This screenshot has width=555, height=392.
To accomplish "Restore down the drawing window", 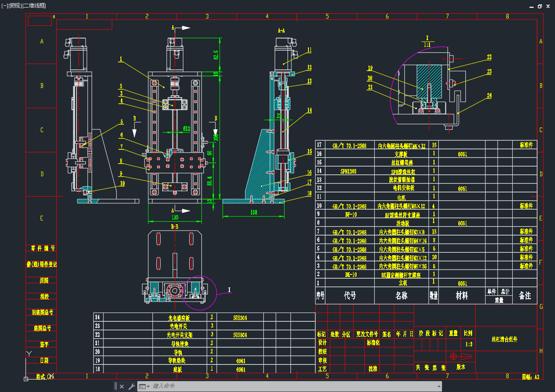I will pos(540,6).
